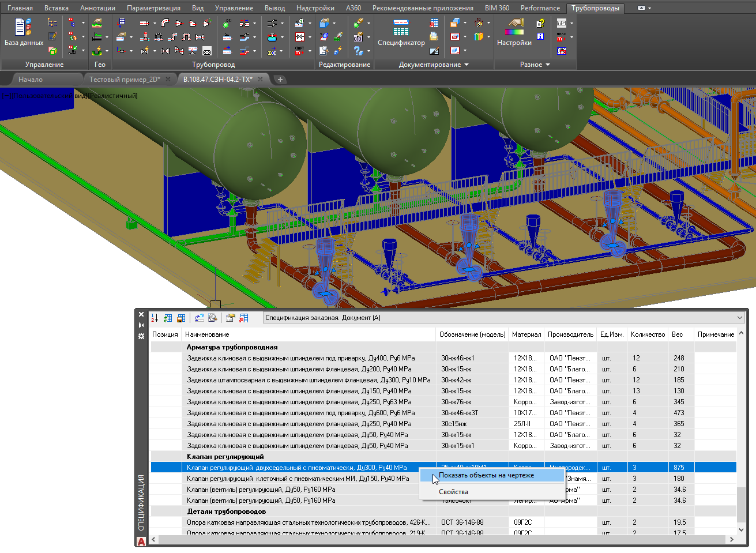The height and width of the screenshot is (553, 756).
Task: Click the Производитель column header
Action: (571, 334)
